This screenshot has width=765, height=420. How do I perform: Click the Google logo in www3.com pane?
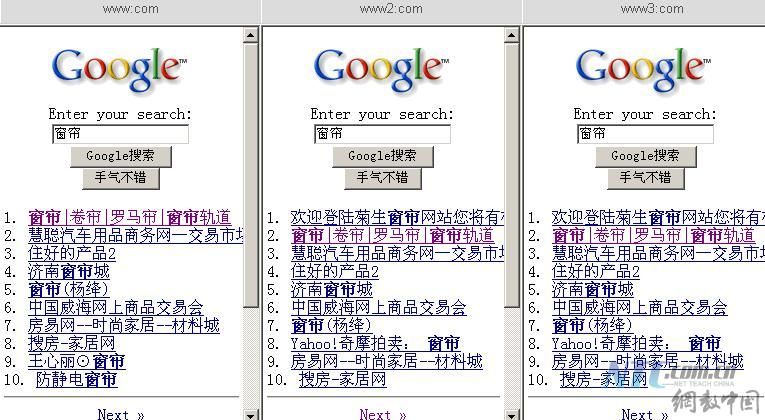pos(644,69)
